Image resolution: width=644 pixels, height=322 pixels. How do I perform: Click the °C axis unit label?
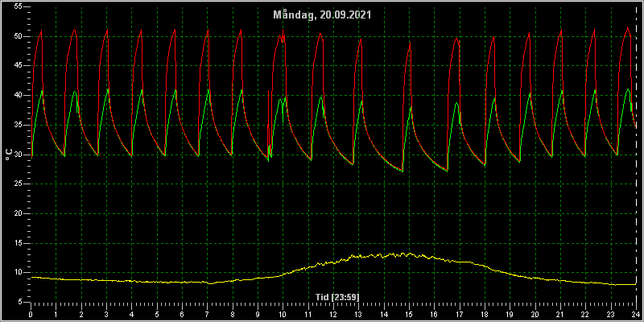9,154
